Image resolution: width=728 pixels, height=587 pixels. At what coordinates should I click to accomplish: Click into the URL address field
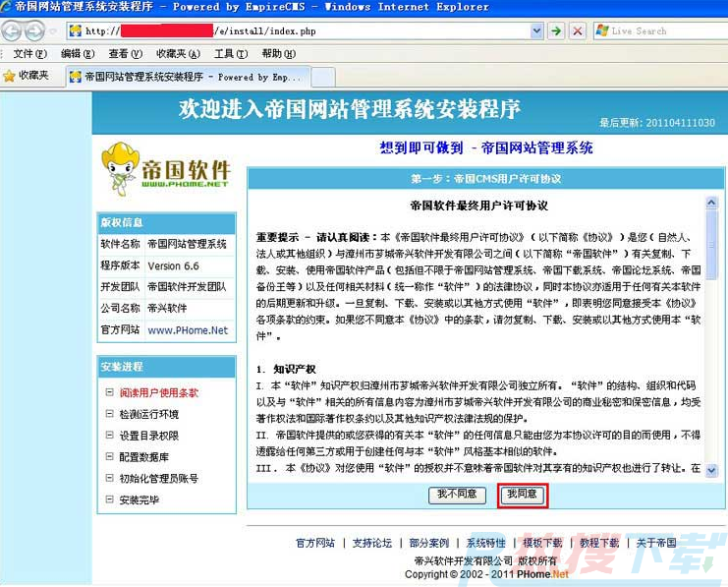(305, 31)
